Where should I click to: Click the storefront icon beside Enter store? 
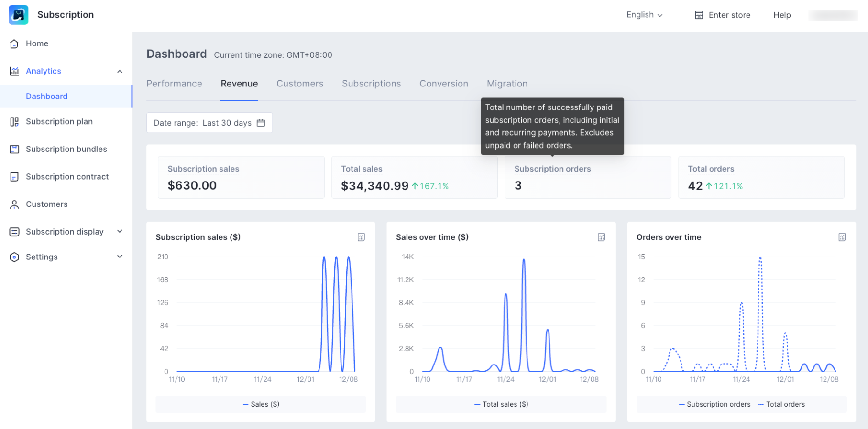699,15
